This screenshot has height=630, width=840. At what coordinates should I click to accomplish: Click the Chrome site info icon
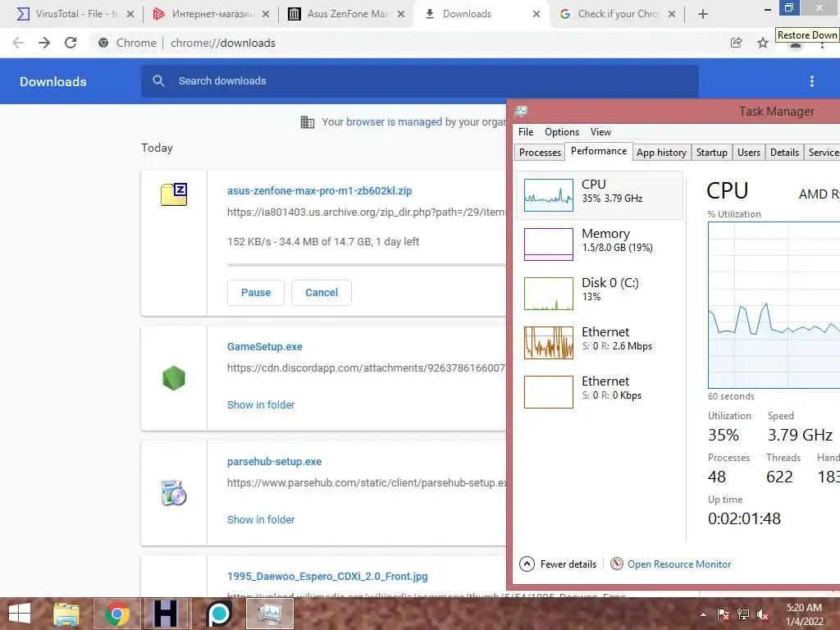[x=103, y=43]
